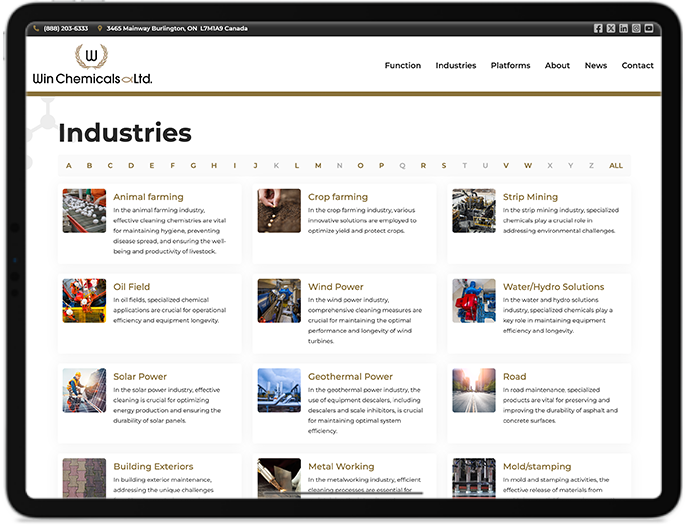The width and height of the screenshot is (686, 526).
Task: Click the Mold/stamping thumbnail image
Action: (475, 479)
